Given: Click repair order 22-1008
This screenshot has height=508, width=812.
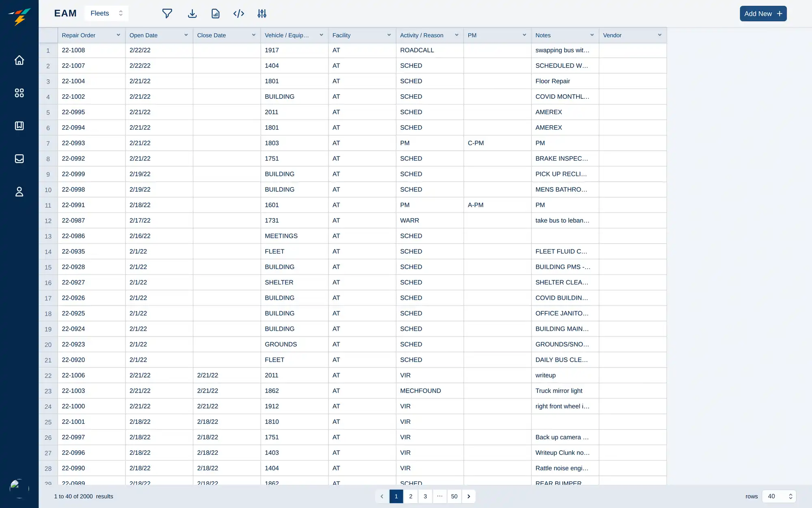Looking at the screenshot, I should 92,50.
